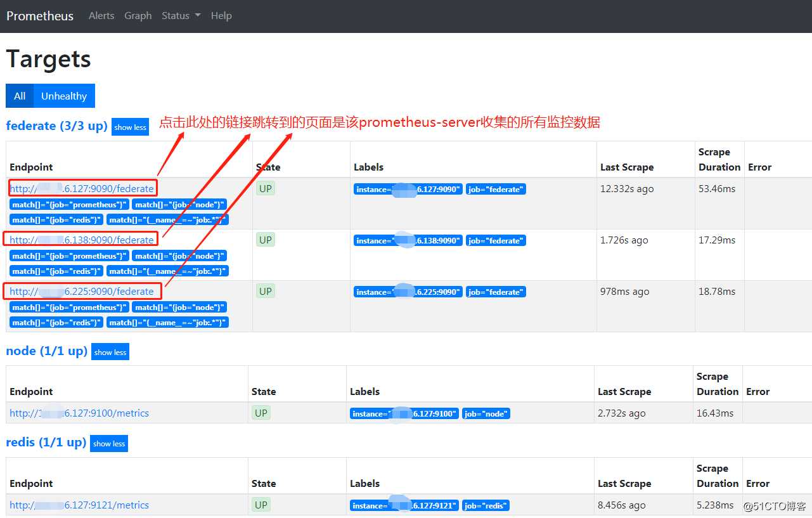
Task: Click job="federate" badge in 6.138 row
Action: [496, 240]
